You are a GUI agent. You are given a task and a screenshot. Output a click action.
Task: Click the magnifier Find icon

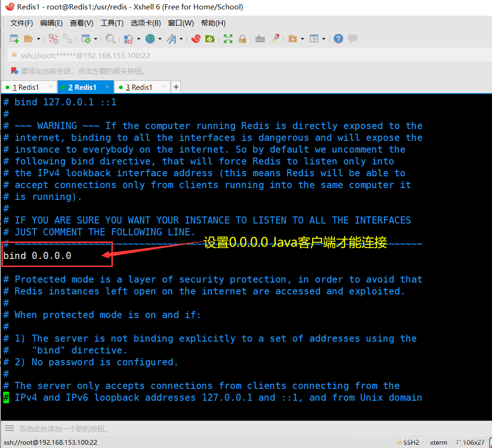pyautogui.click(x=110, y=38)
